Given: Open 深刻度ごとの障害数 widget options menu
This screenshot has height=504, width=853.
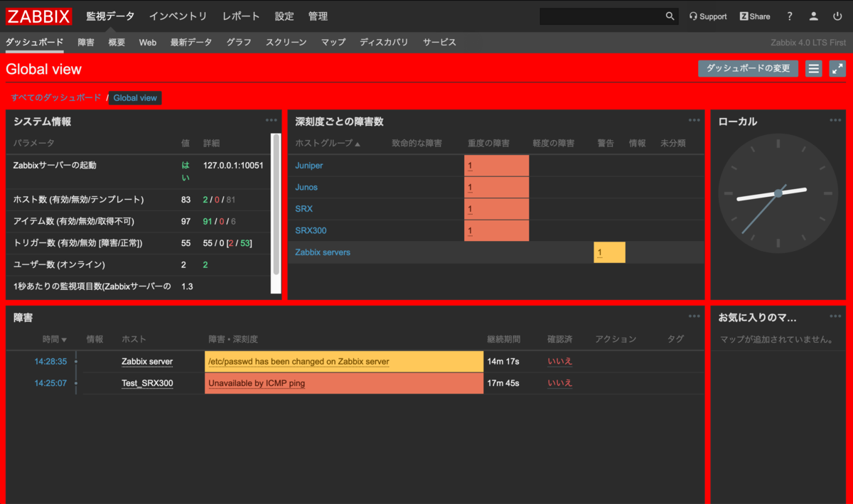Looking at the screenshot, I should [694, 120].
